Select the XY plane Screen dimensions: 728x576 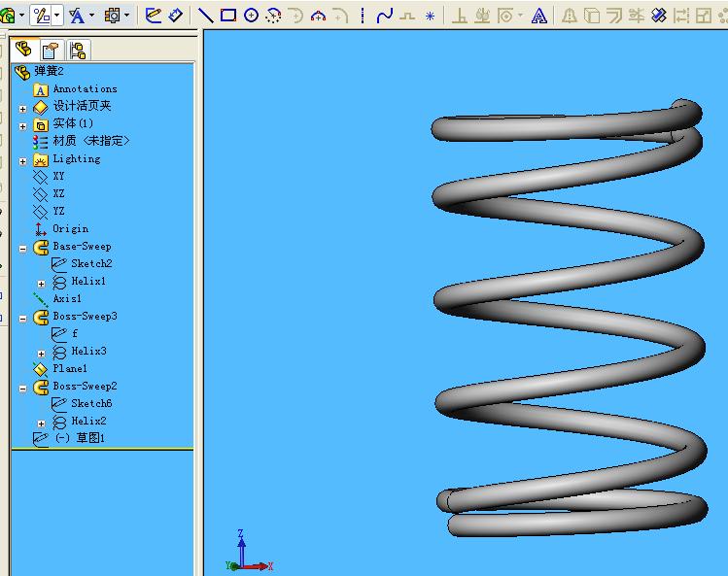click(58, 177)
